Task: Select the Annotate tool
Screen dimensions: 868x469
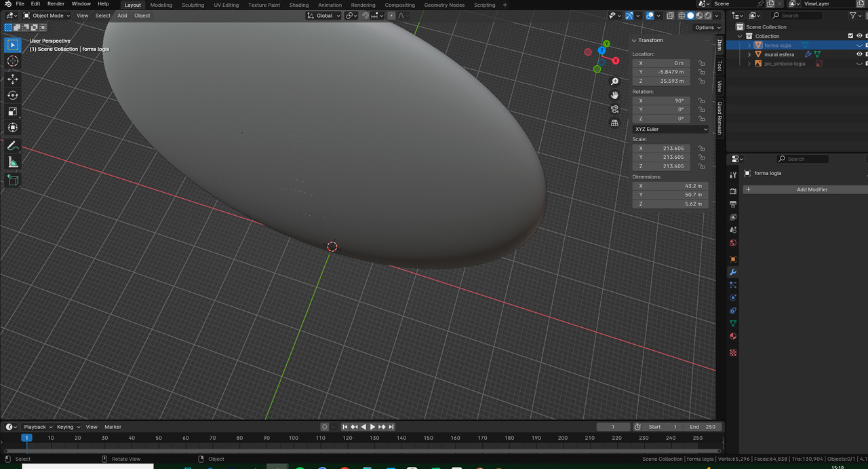Action: click(x=13, y=146)
